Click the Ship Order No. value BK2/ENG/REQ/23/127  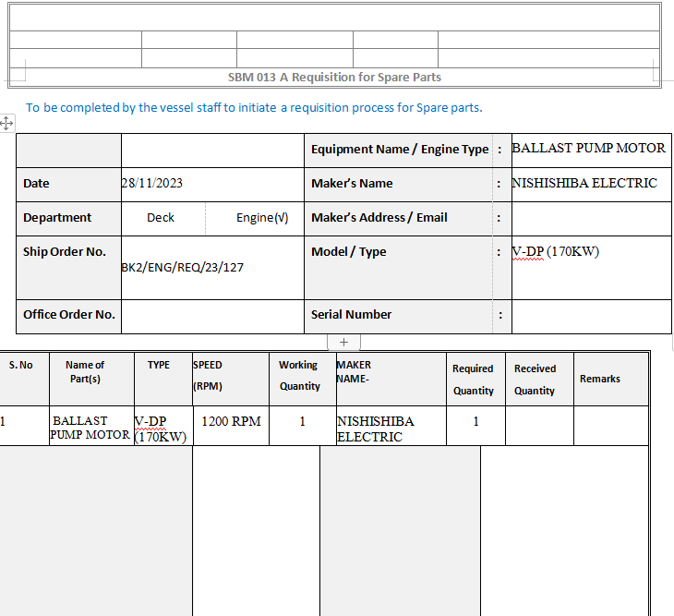pos(182,267)
